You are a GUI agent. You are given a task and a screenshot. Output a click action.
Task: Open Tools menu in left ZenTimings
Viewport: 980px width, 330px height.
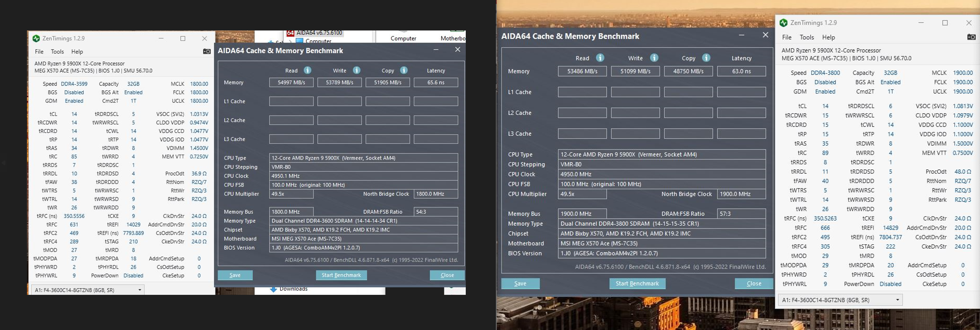pyautogui.click(x=57, y=52)
